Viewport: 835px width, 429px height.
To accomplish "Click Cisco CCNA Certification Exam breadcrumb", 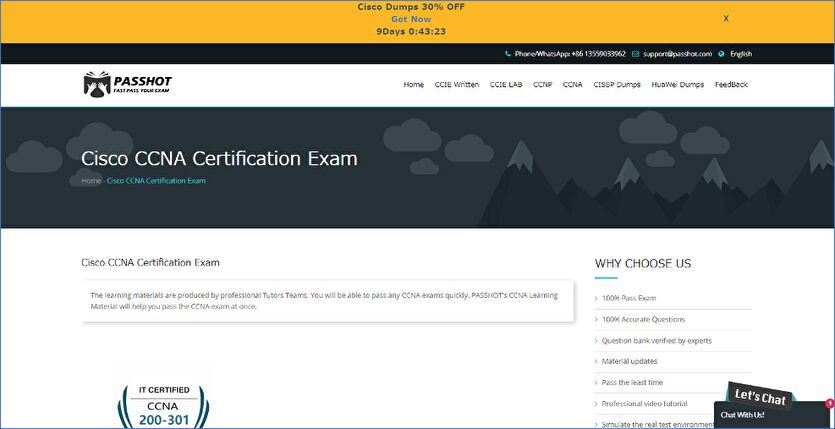I will (156, 180).
